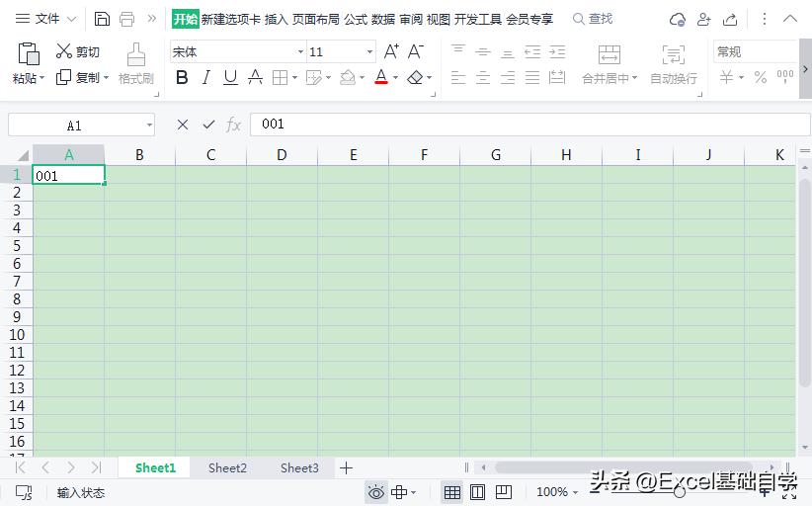This screenshot has width=812, height=506.
Task: Click the increase indent icon
Action: [557, 51]
